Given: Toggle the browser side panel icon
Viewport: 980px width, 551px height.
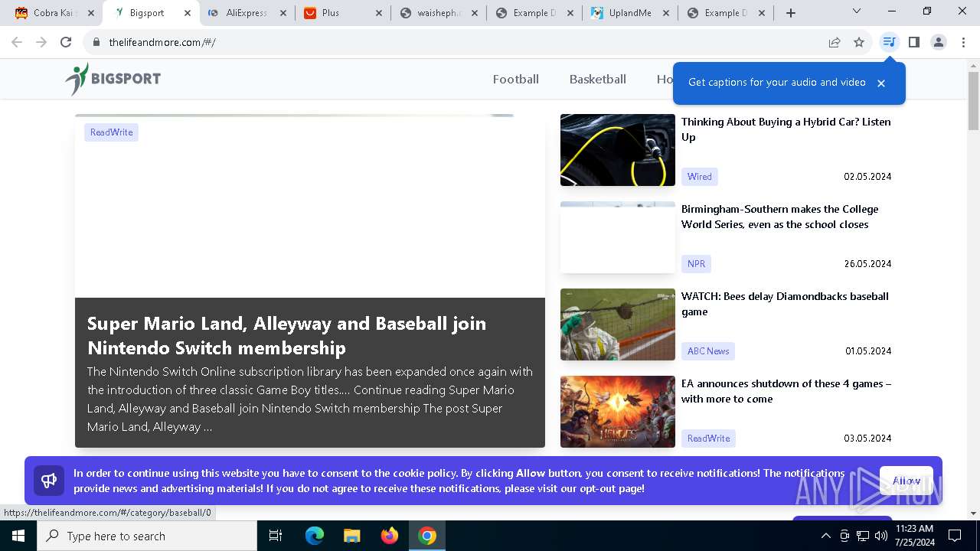Looking at the screenshot, I should pos(913,42).
